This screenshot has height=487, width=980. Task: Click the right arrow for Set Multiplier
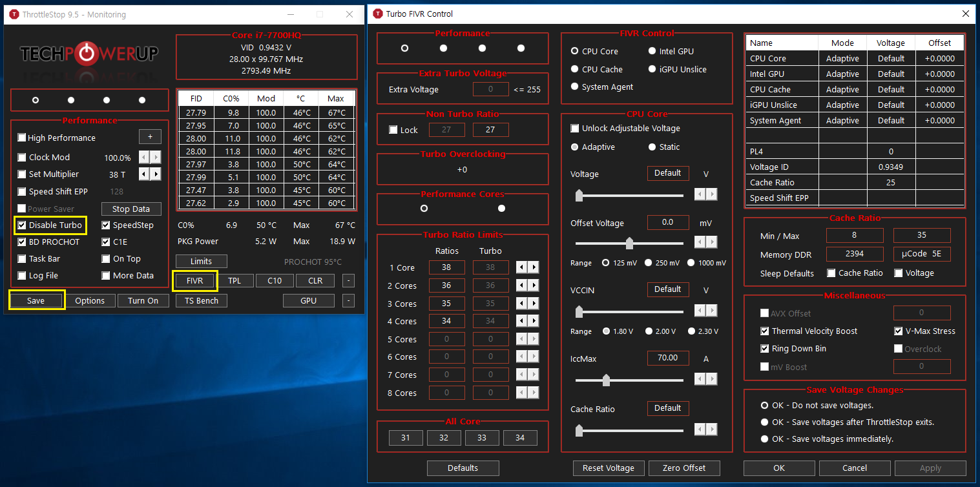(156, 174)
